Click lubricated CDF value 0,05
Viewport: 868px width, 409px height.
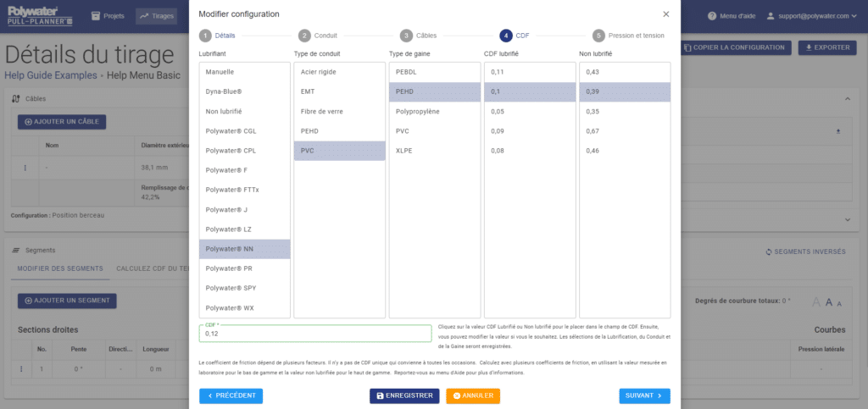point(530,111)
